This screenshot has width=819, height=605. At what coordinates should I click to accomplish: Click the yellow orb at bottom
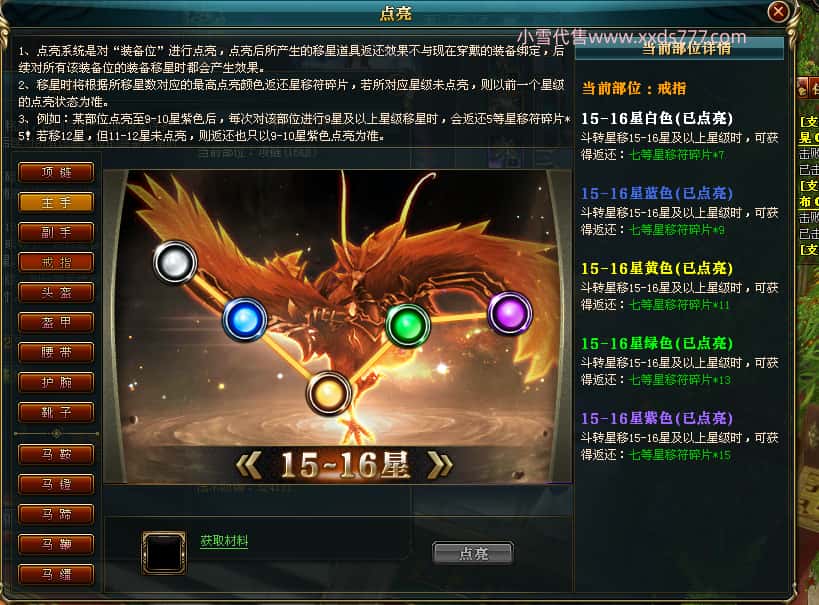tap(329, 393)
